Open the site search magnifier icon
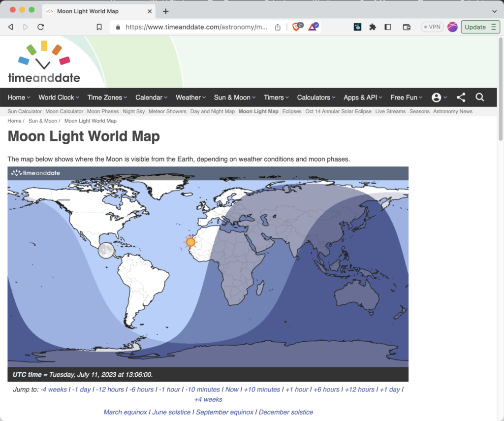504x421 pixels. [479, 97]
